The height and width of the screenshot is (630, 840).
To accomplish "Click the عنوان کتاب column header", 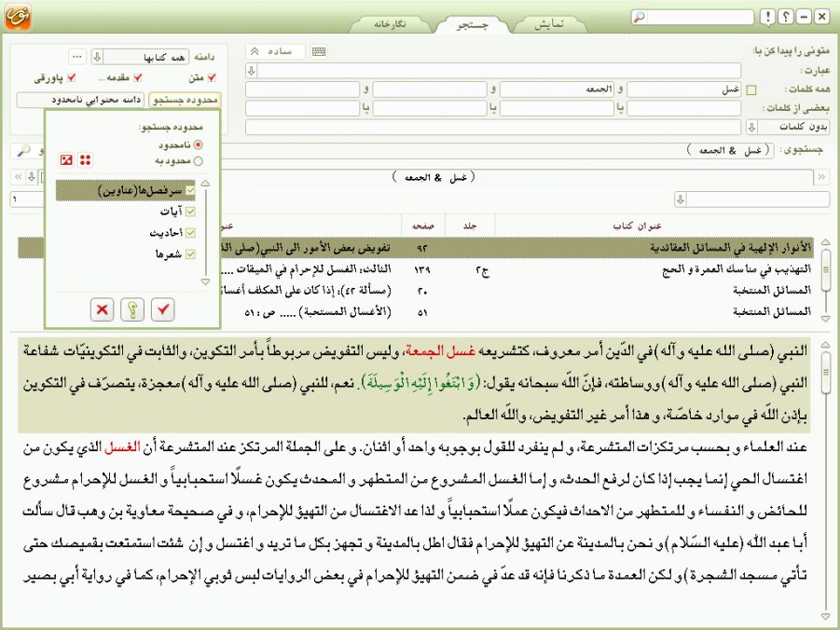I will [637, 226].
